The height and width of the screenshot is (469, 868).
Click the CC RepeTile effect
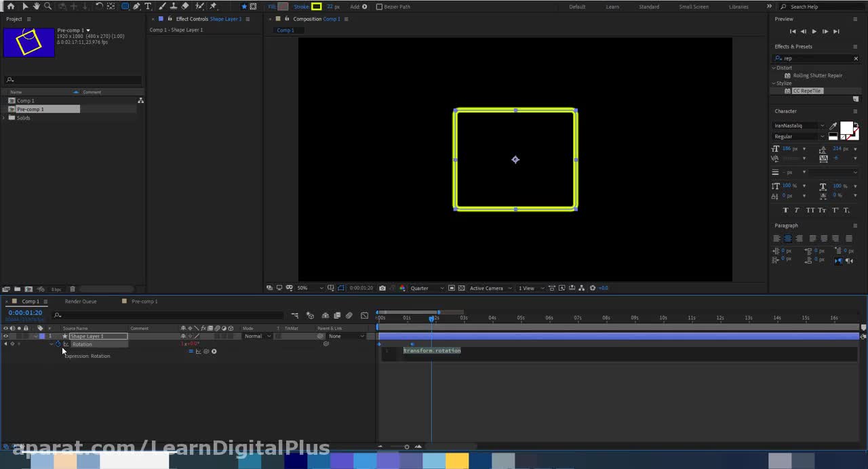pos(806,91)
